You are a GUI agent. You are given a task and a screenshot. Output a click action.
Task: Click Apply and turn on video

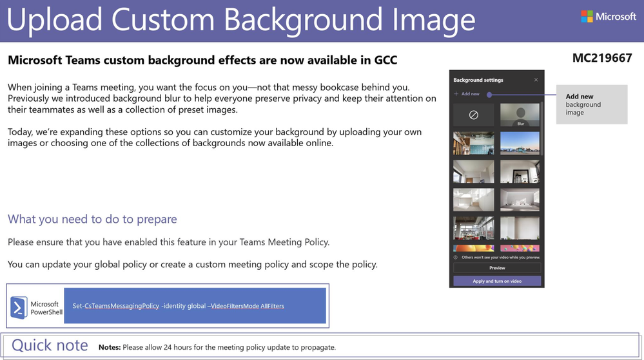tap(497, 281)
